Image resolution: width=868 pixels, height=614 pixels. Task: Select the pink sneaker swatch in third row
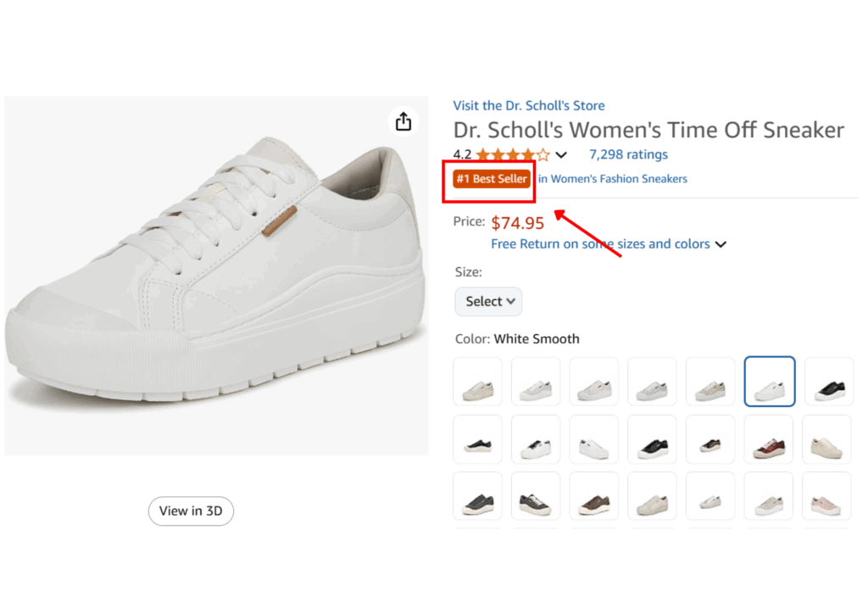(x=828, y=497)
